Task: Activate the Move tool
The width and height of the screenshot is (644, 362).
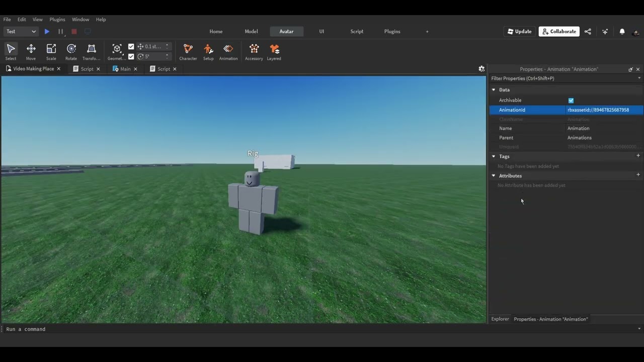Action: click(x=31, y=52)
